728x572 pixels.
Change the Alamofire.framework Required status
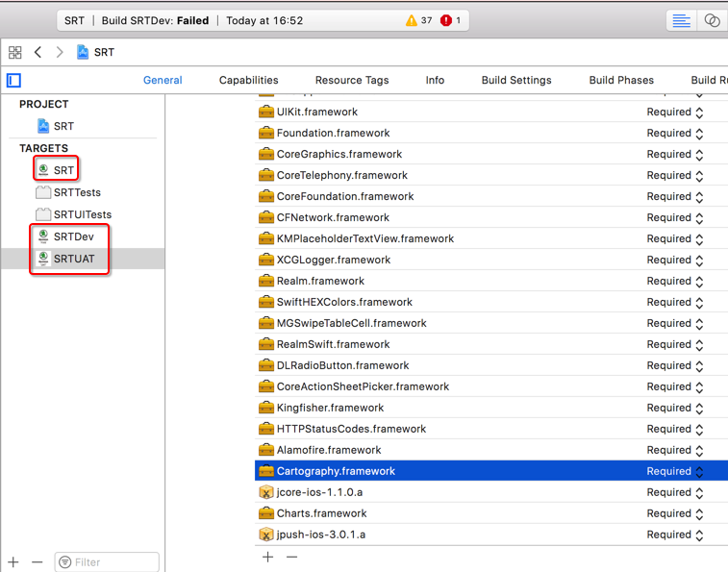(x=675, y=450)
